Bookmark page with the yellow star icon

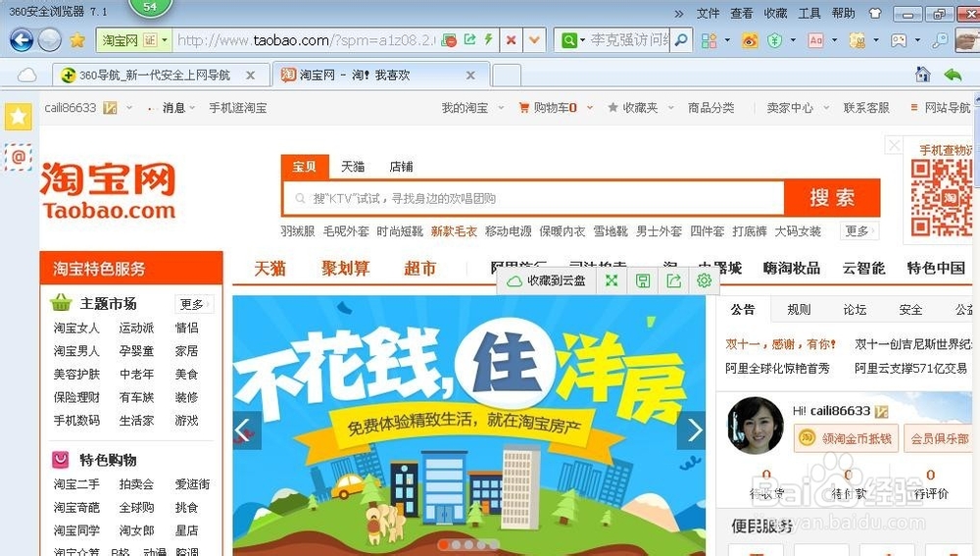pos(77,40)
